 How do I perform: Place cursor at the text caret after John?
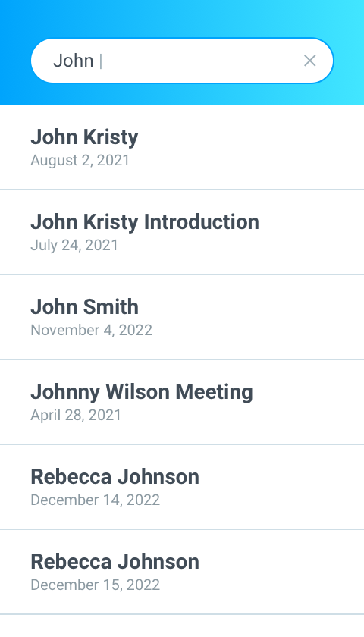[101, 61]
